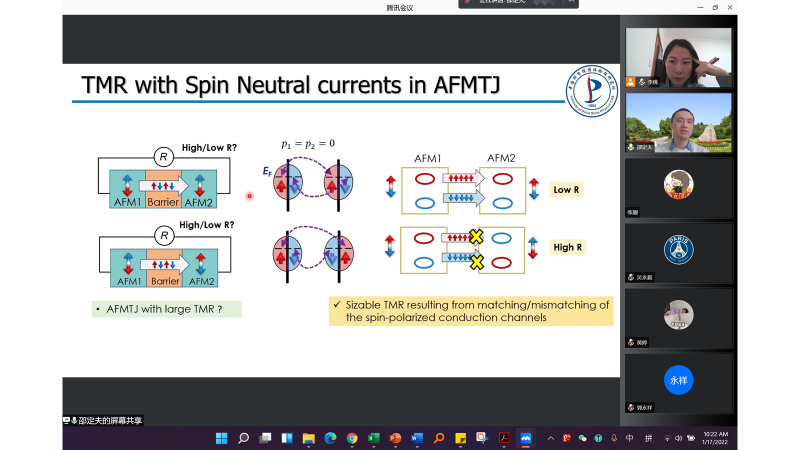Open the Windows Start menu
This screenshot has width=800, height=450.
tap(221, 438)
